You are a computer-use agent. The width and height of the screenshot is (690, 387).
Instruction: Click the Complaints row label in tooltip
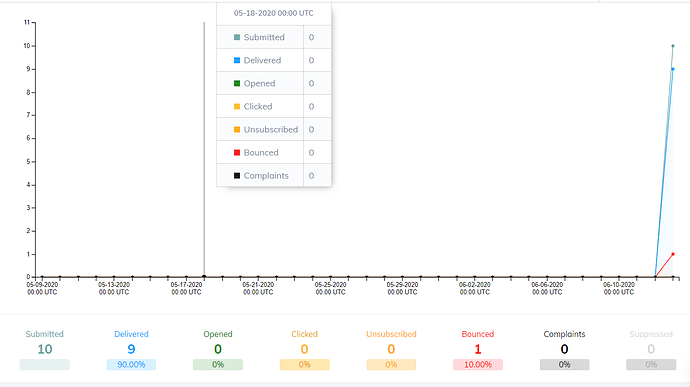[x=266, y=176]
